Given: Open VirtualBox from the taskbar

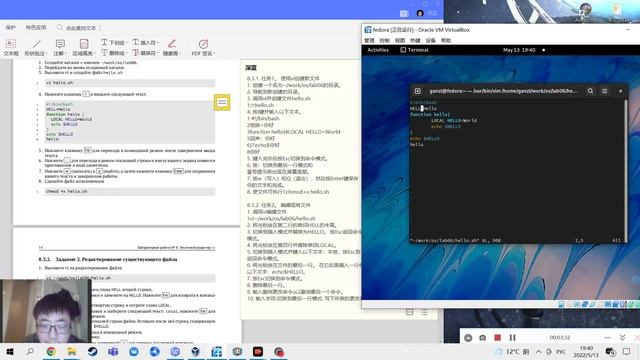Looking at the screenshot, I should (x=196, y=351).
